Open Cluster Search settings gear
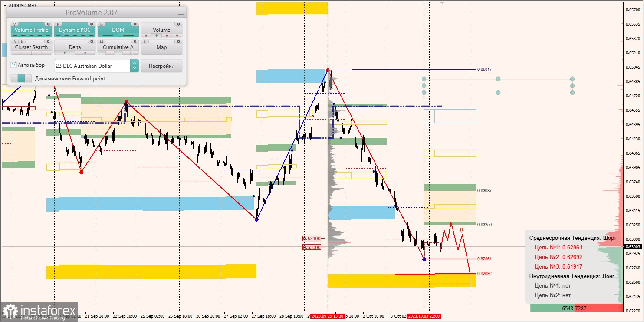 click(x=48, y=42)
